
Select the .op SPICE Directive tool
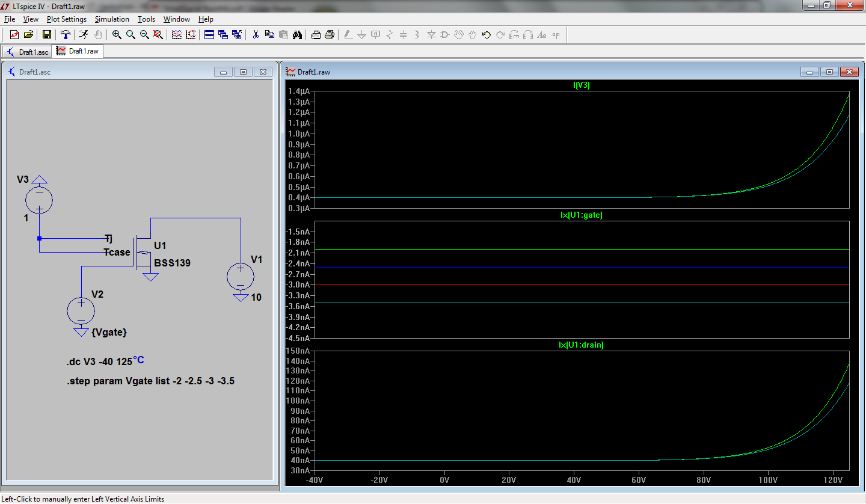pyautogui.click(x=556, y=35)
